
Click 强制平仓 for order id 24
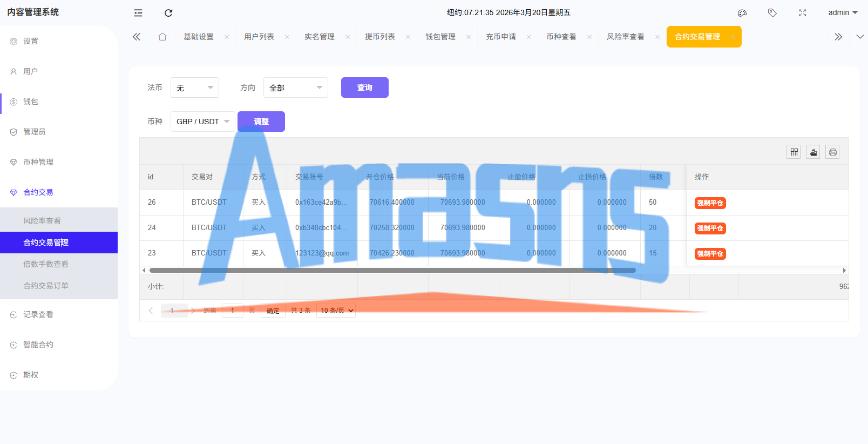[710, 228]
